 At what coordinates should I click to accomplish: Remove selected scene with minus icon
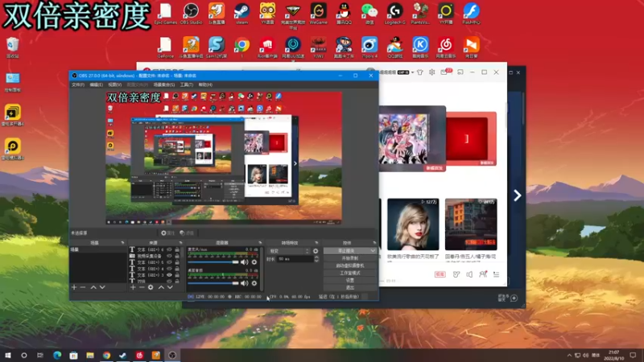83,287
